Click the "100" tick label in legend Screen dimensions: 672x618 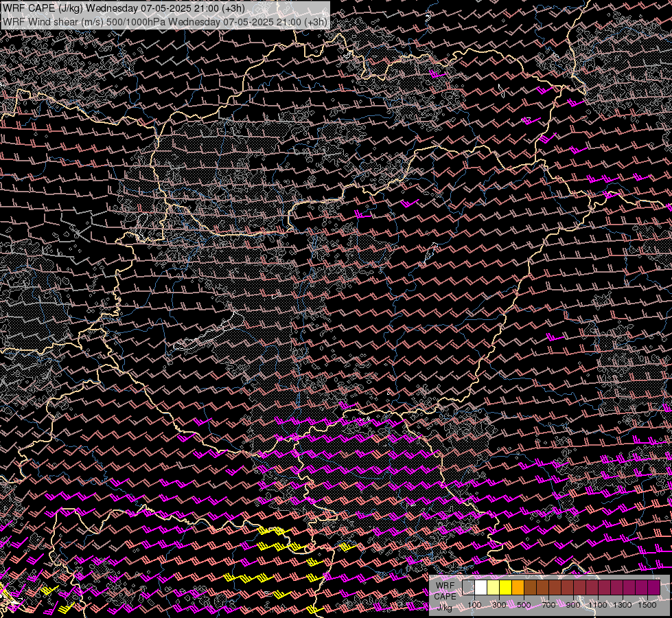click(474, 605)
